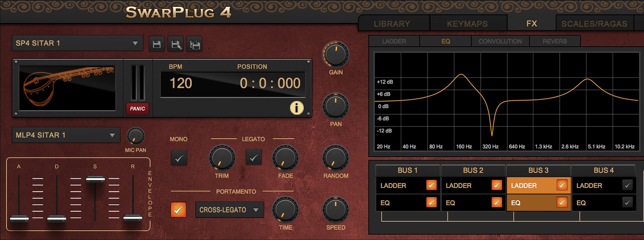Viewport: 644px width, 240px height.
Task: Click the EQ label under BUS 2
Action: point(450,203)
